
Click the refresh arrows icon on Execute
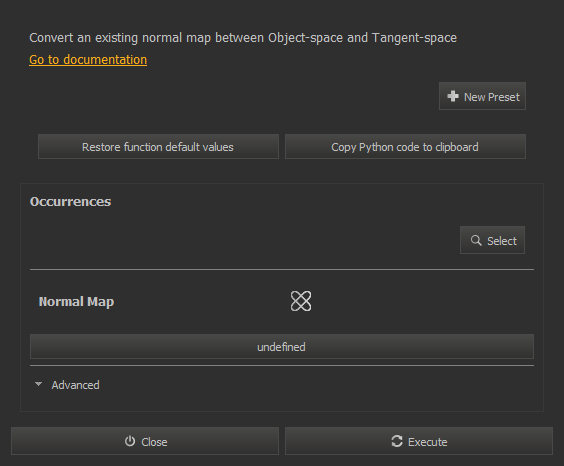pos(397,441)
